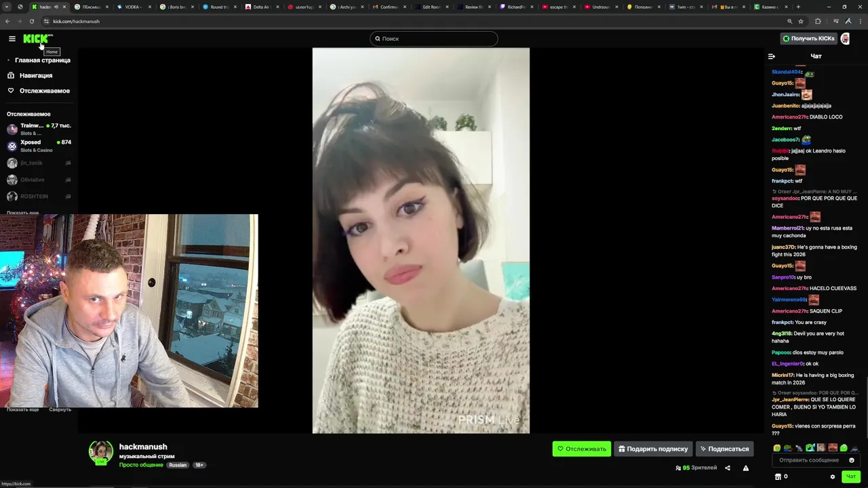This screenshot has height=488, width=868.
Task: Click the Russian language tag
Action: (178, 465)
